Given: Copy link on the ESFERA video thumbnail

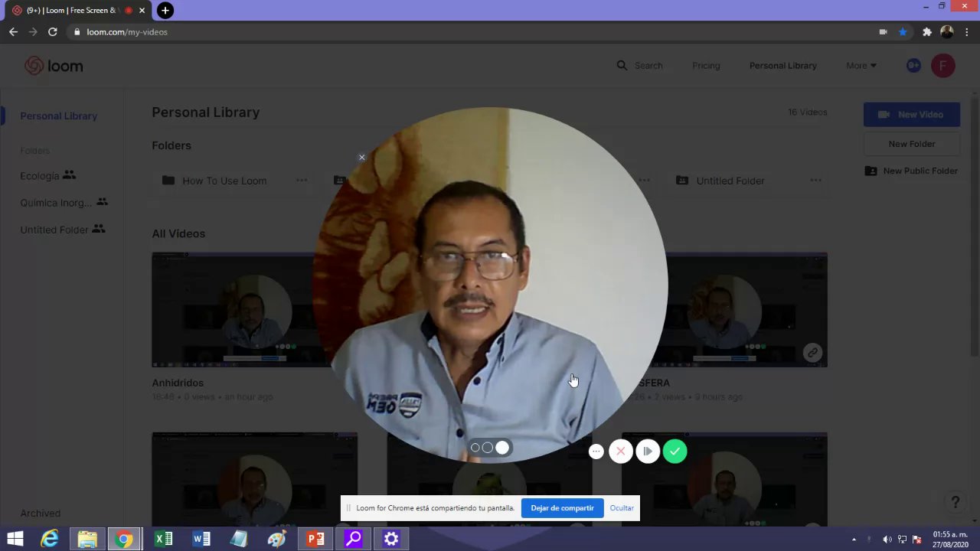Looking at the screenshot, I should [812, 353].
